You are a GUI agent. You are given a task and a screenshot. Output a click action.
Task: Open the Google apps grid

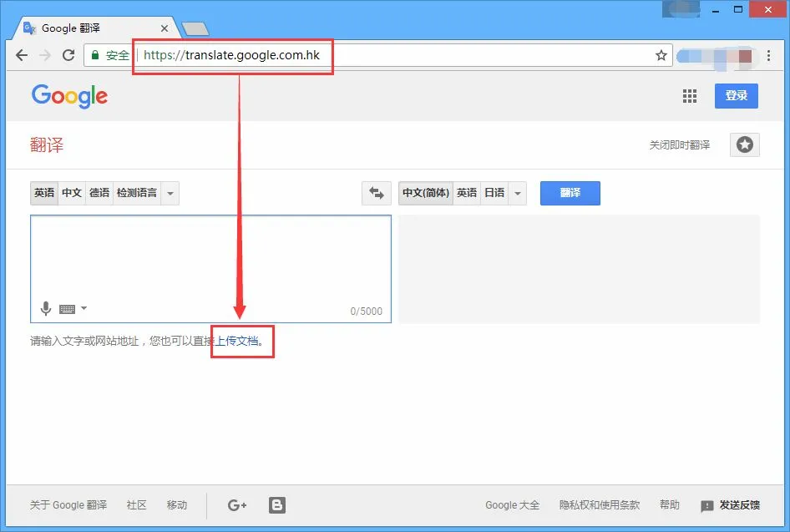689,96
